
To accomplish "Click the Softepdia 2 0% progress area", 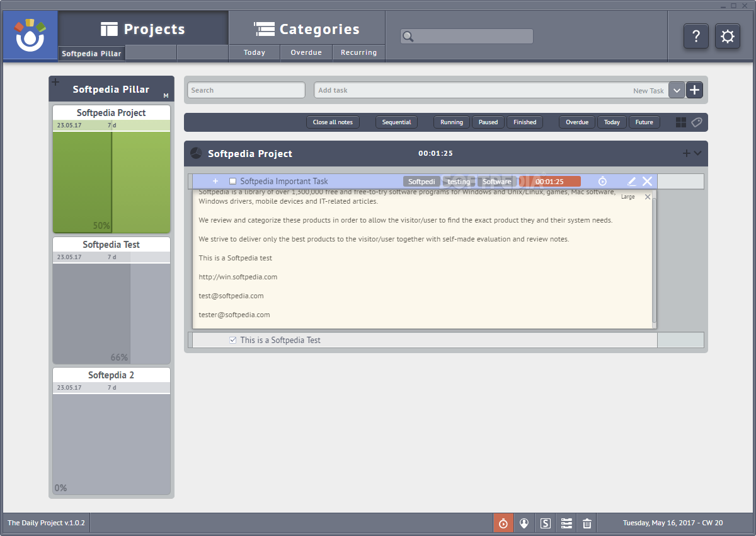I will [112, 444].
